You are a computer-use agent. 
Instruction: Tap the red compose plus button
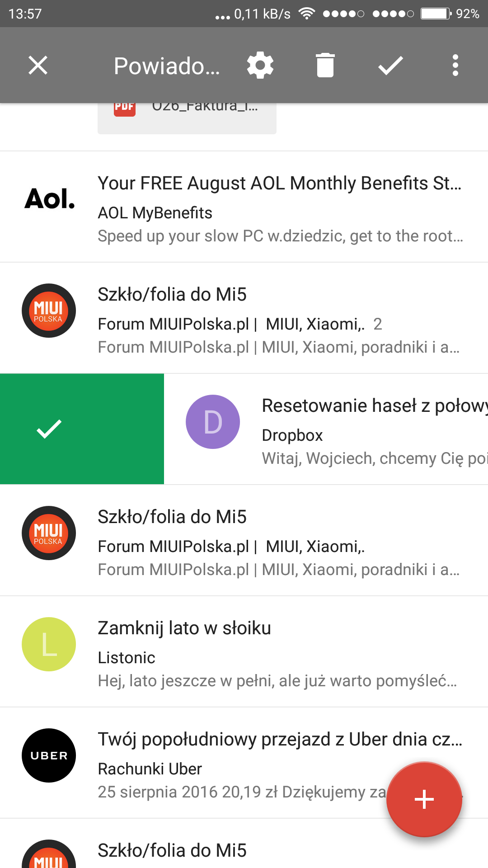tap(424, 799)
